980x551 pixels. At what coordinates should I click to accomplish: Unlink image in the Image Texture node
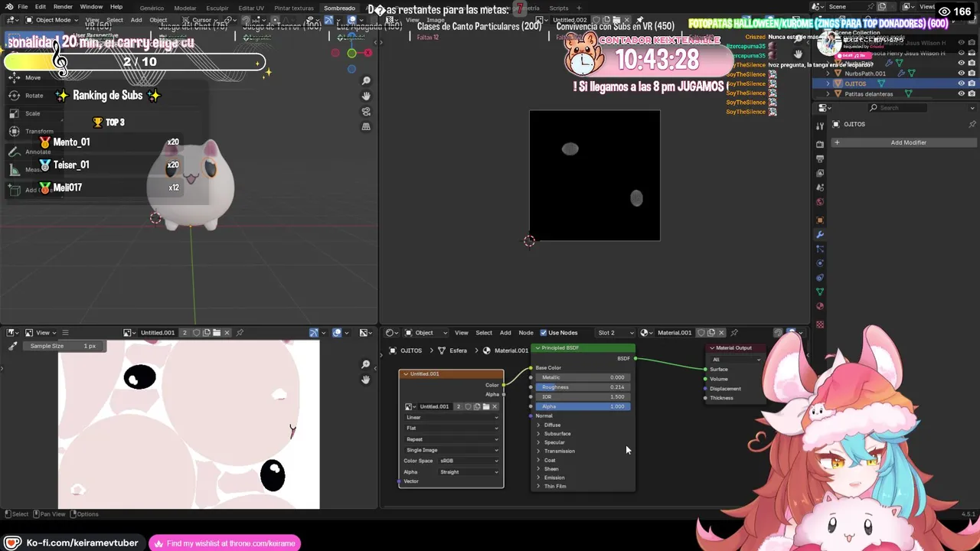pos(495,406)
